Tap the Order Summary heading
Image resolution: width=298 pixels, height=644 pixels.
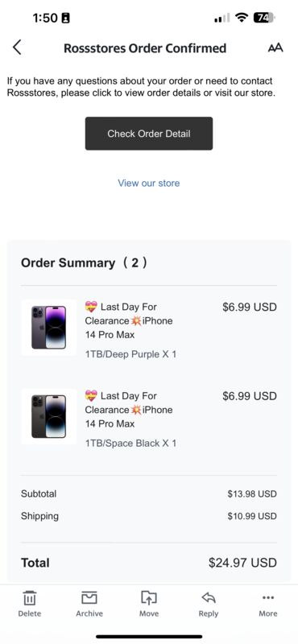pos(84,263)
